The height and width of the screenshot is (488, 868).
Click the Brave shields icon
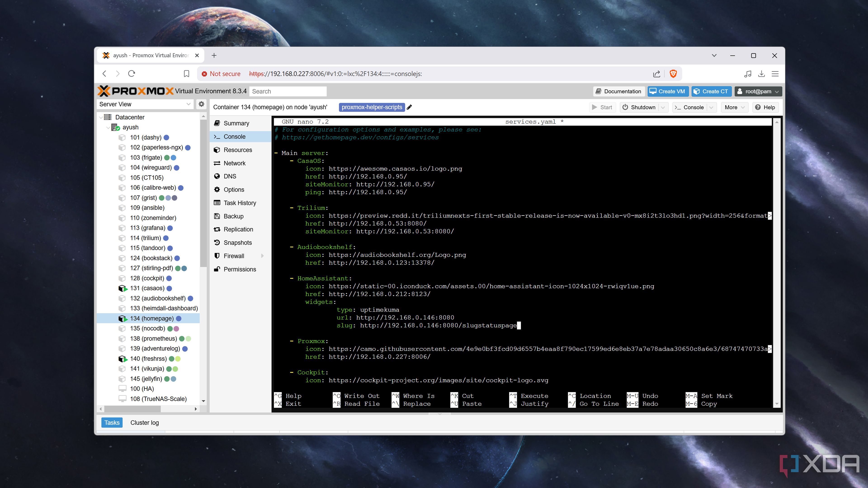tap(673, 74)
